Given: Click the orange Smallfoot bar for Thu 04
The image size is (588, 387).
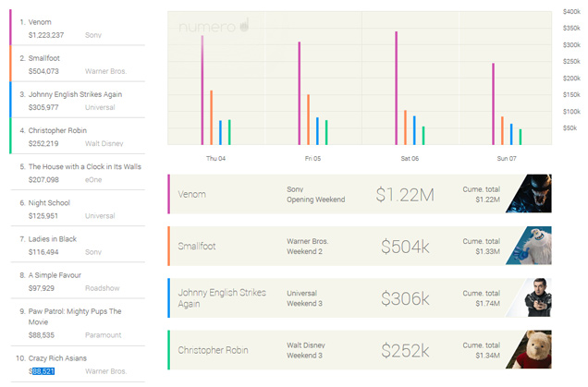Looking at the screenshot, I should [x=211, y=117].
